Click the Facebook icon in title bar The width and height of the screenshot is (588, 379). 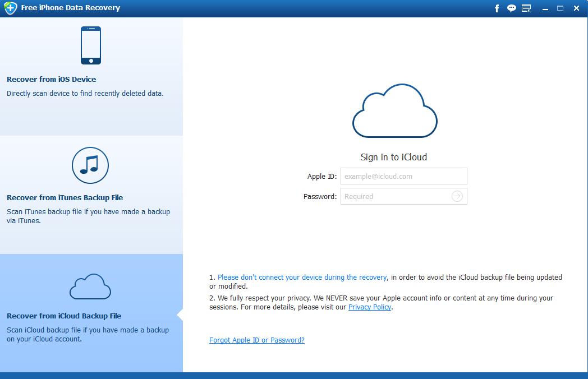tap(497, 8)
